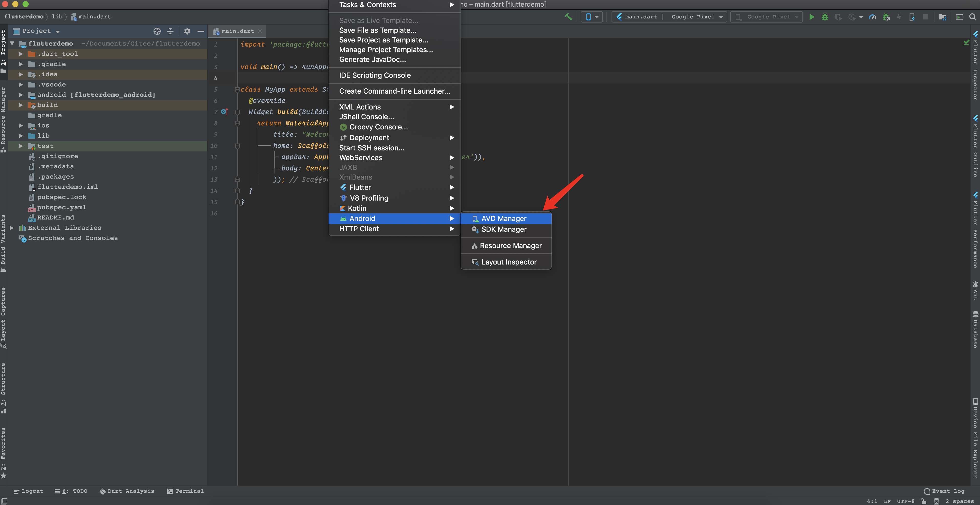
Task: Select AVD Manager in Android submenu
Action: (504, 219)
